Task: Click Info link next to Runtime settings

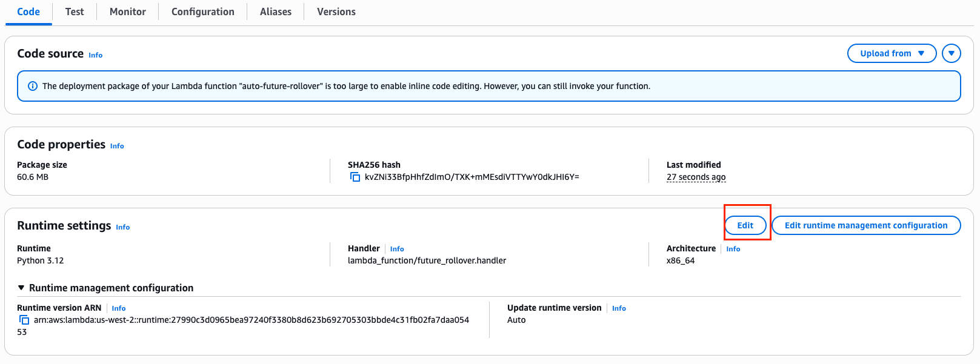Action: [x=122, y=227]
